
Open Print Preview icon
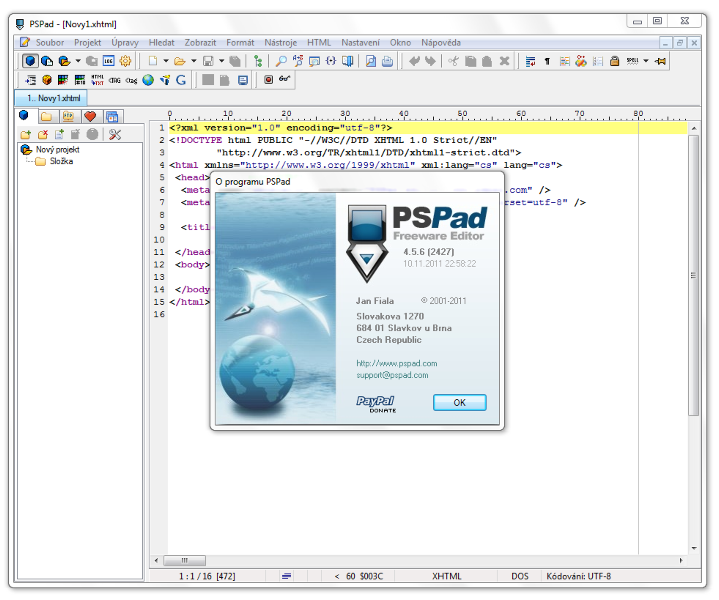point(371,61)
